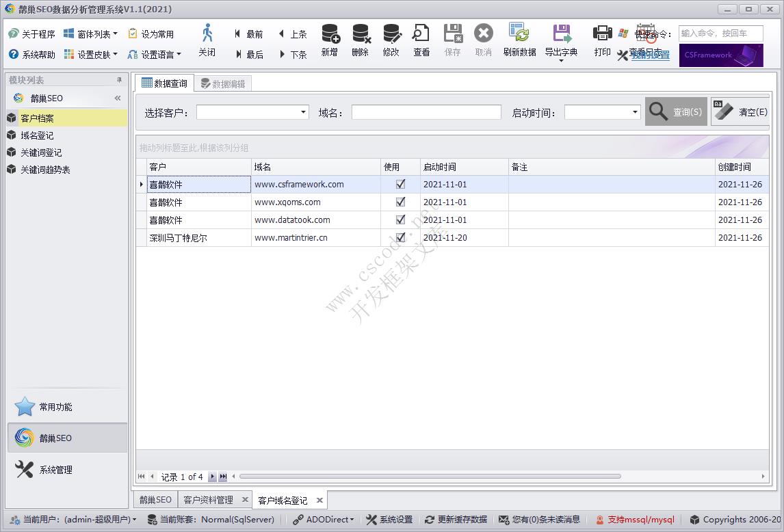Click the 删除 (delete) database icon
784x532 pixels.
pos(361,34)
